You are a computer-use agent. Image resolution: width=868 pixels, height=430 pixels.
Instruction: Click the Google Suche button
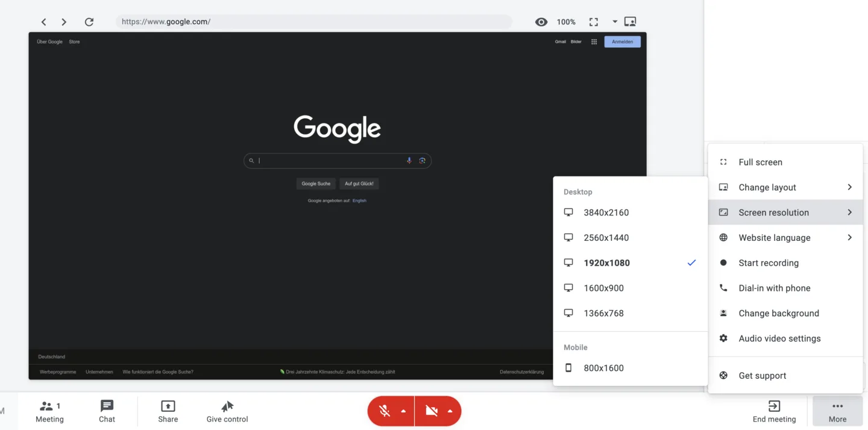(316, 184)
